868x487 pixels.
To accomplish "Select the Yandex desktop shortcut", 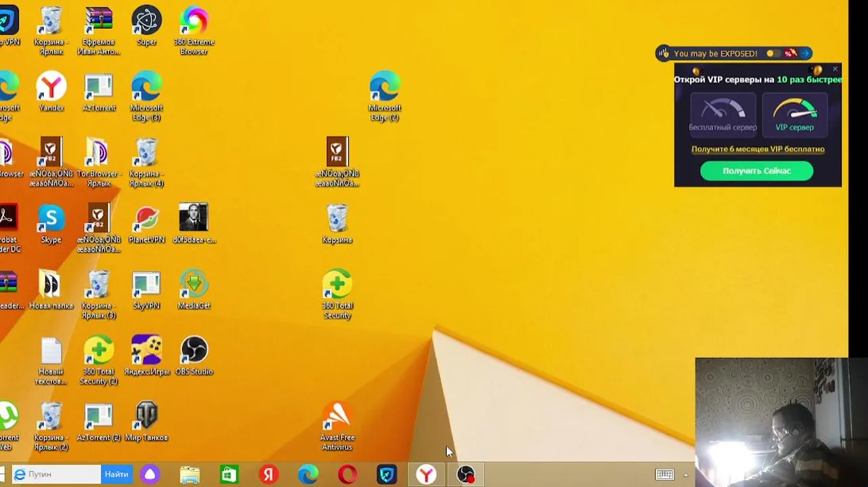I will click(51, 91).
